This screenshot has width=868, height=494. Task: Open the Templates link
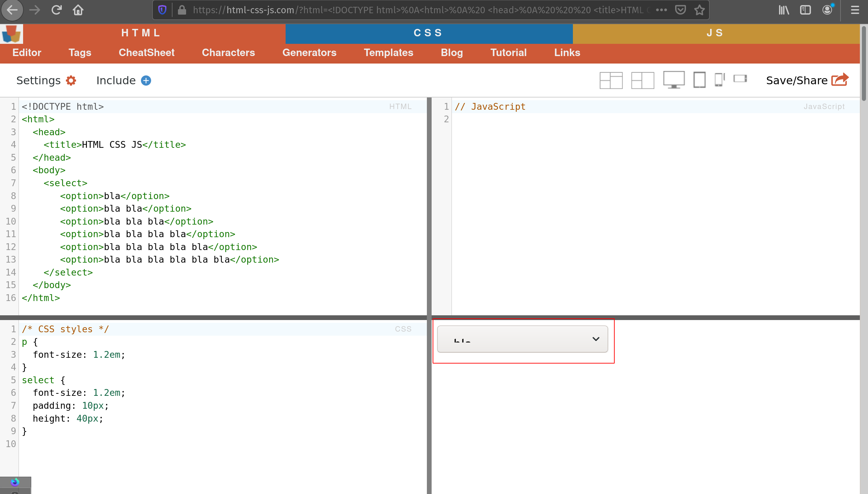388,53
